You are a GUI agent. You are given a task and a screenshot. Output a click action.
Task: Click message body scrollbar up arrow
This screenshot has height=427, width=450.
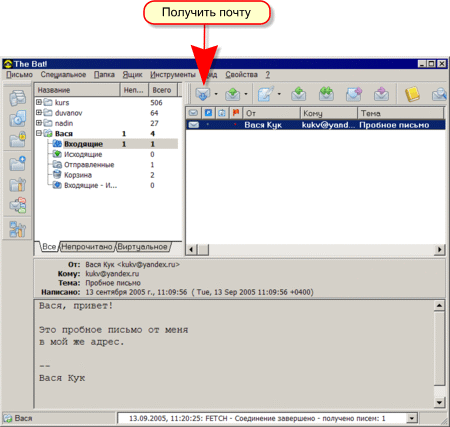coord(439,305)
